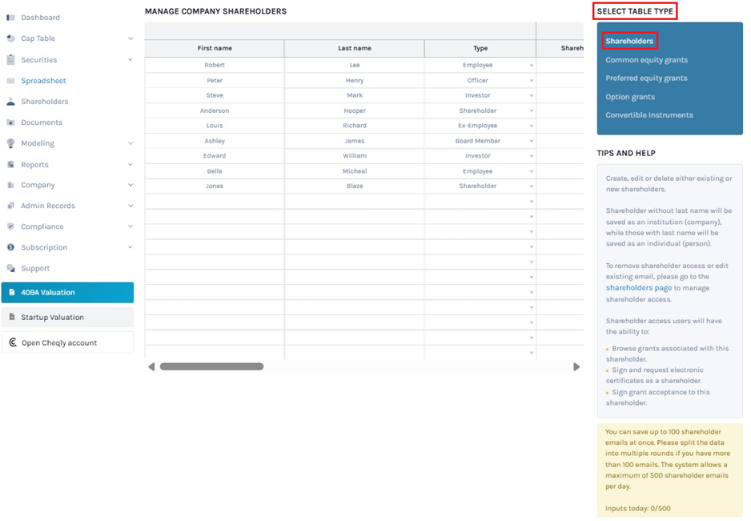Open Type dropdown for Robert Lee
The height and width of the screenshot is (521, 751).
click(531, 66)
